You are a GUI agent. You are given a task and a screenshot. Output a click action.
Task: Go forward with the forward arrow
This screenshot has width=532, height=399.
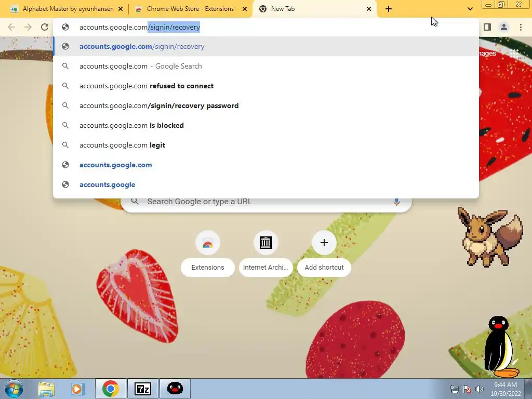point(28,27)
